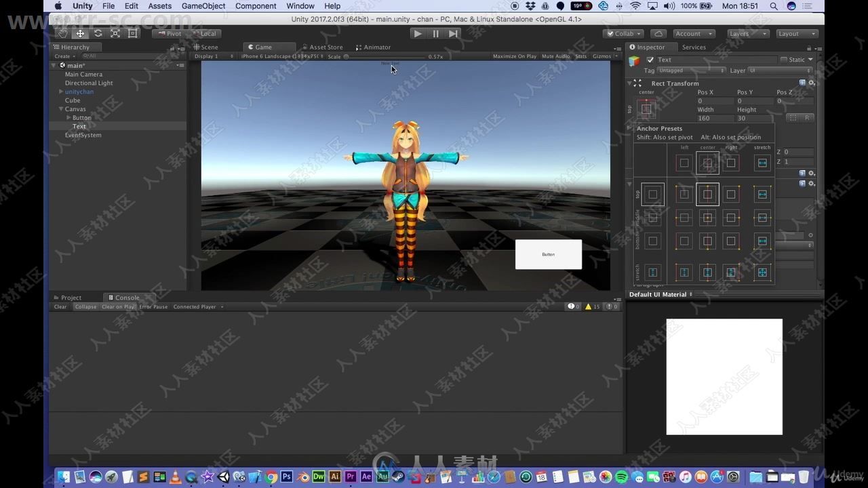
Task: Expand the Button hierarchy item
Action: 68,118
